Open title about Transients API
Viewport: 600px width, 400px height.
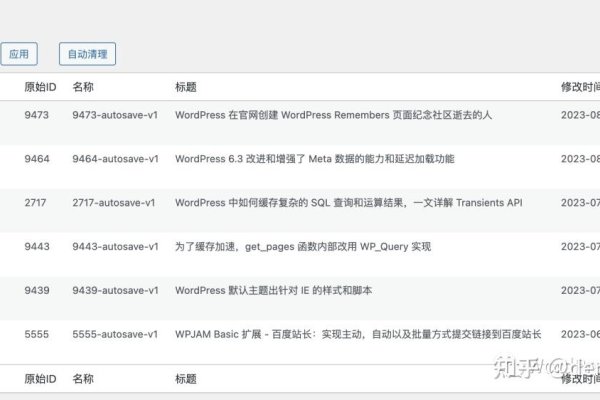pos(349,203)
